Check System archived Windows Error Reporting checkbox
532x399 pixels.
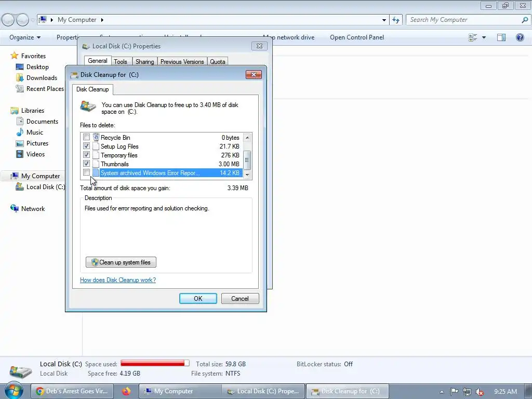(x=87, y=172)
